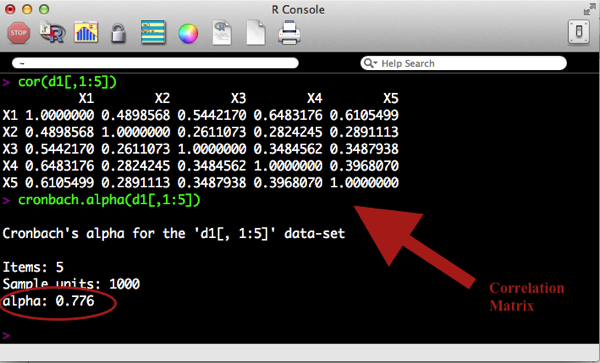Click the value 0.4898568 in row X1
Viewport: 600px width, 363px height.
click(x=135, y=115)
